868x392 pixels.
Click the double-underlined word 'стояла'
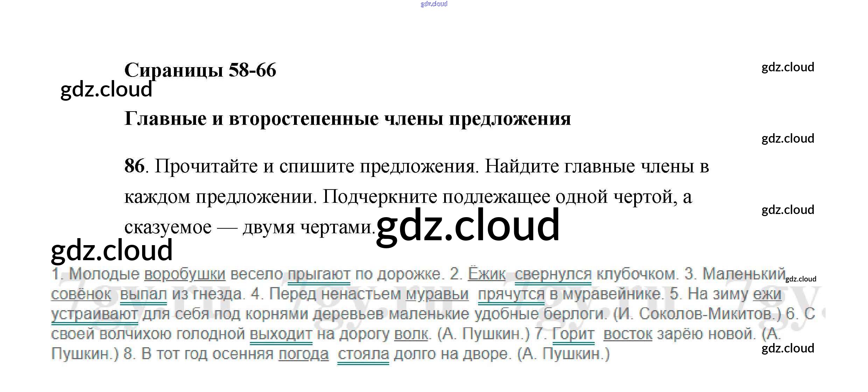click(x=363, y=354)
